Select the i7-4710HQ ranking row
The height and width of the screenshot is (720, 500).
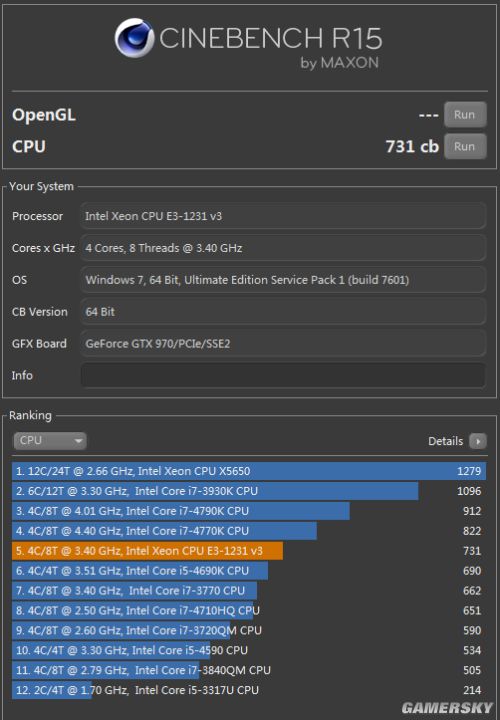click(249, 610)
